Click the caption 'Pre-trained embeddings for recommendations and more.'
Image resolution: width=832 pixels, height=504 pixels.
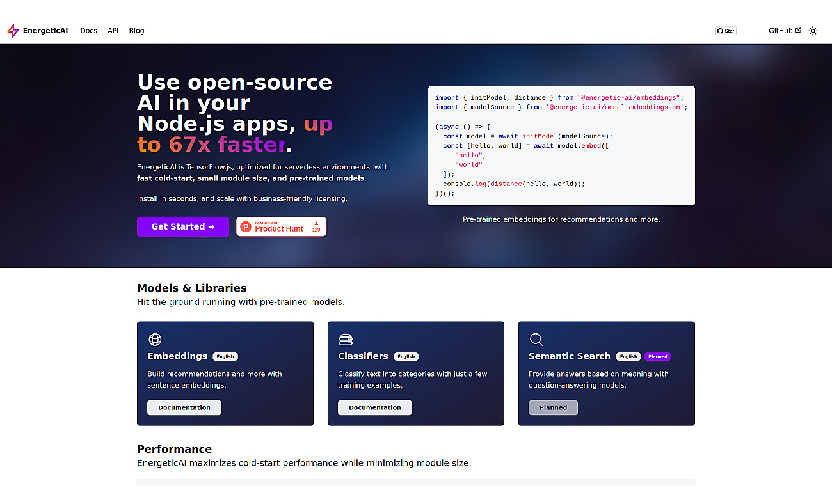(x=561, y=219)
